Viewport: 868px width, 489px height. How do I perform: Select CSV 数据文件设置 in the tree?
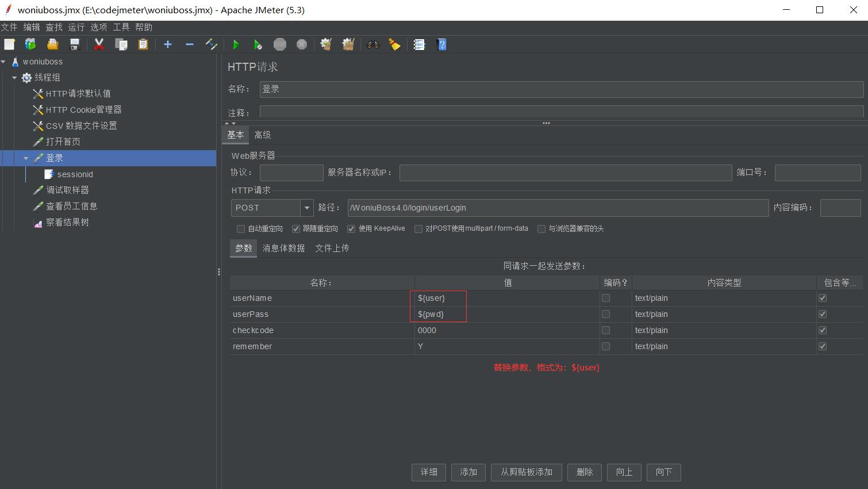(x=81, y=125)
